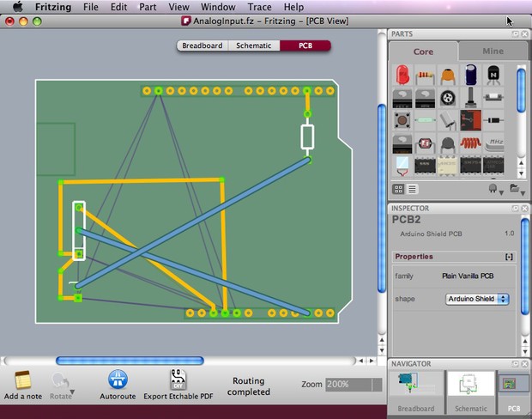The image size is (532, 419).
Task: Switch parts bin to list view
Action: [412, 189]
